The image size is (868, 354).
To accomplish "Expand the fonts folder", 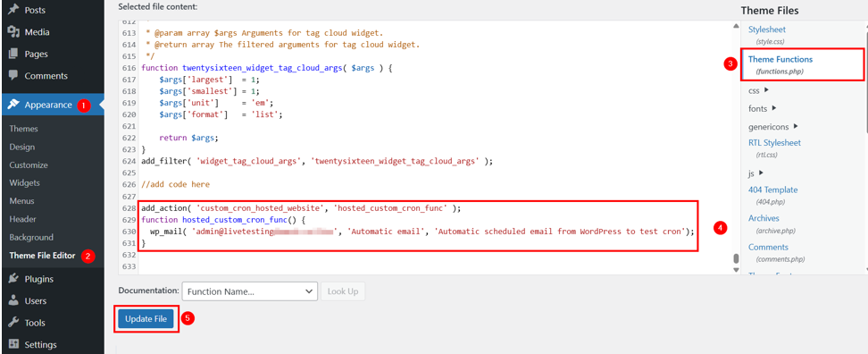I will pos(762,108).
